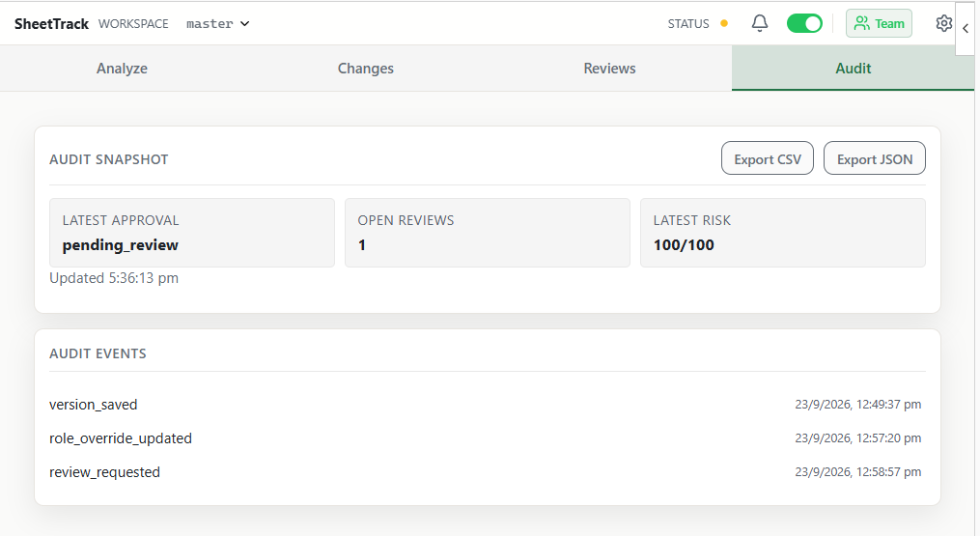Screen dimensions: 980x536
Task: Click the AUDIT SNAPSHOT heading
Action: (x=109, y=159)
